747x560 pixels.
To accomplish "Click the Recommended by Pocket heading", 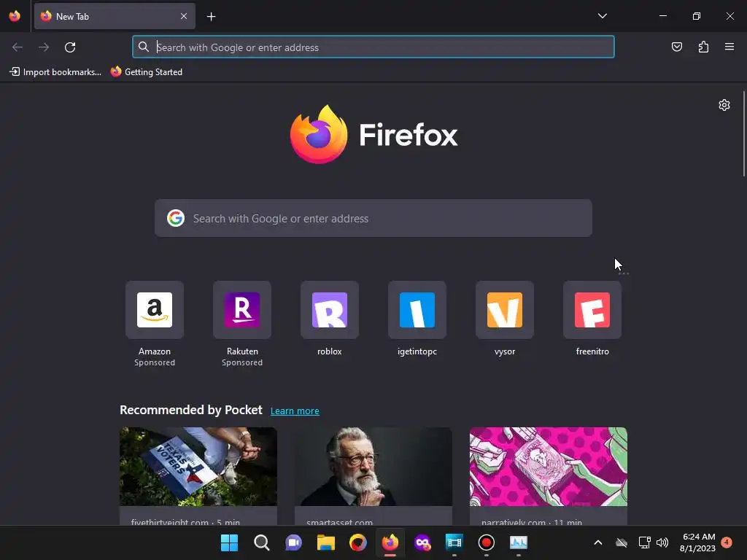I will point(190,410).
